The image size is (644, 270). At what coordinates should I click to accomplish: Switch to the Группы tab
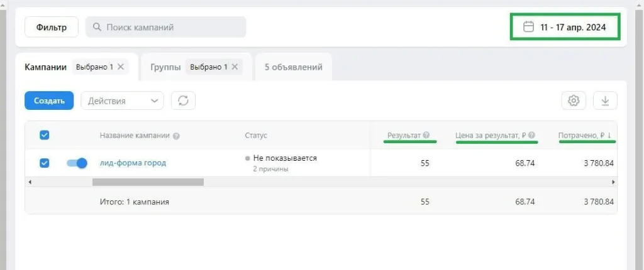[165, 67]
